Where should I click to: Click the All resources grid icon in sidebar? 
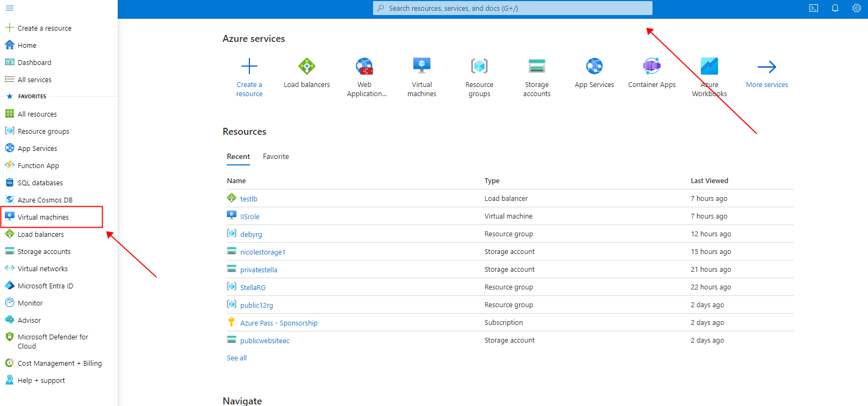[10, 114]
